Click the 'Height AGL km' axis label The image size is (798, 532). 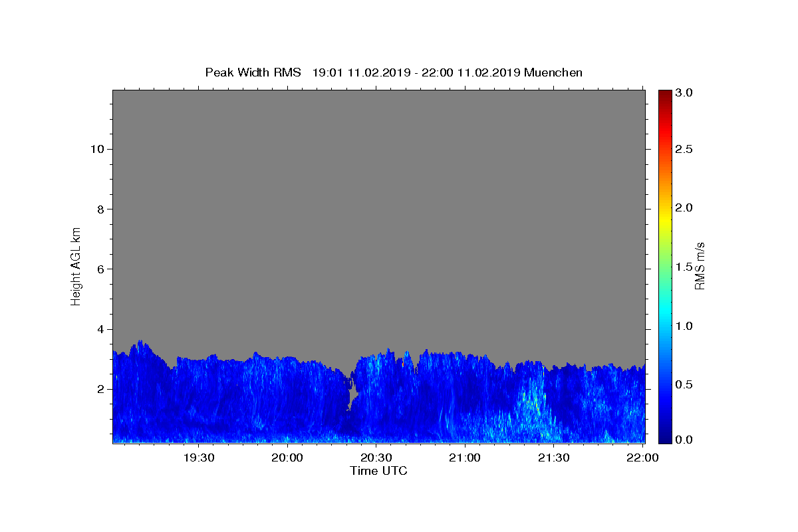point(76,266)
